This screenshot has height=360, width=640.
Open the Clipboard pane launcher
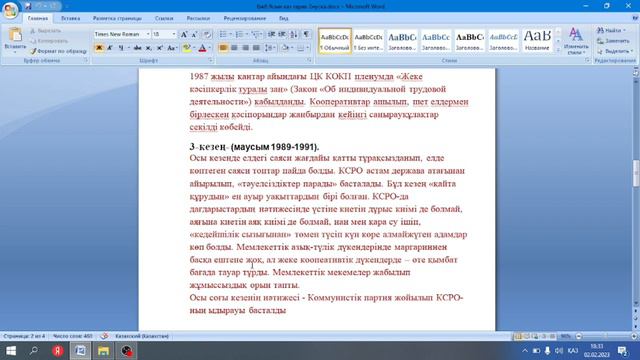(86, 60)
